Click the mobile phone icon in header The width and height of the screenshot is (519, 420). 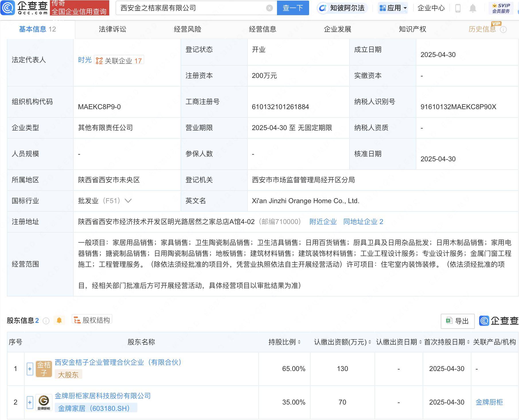[x=458, y=8]
